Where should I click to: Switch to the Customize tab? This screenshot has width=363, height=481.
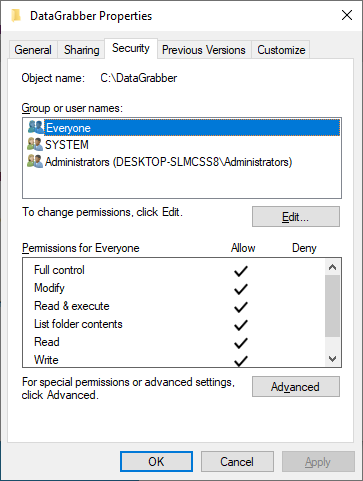click(281, 50)
